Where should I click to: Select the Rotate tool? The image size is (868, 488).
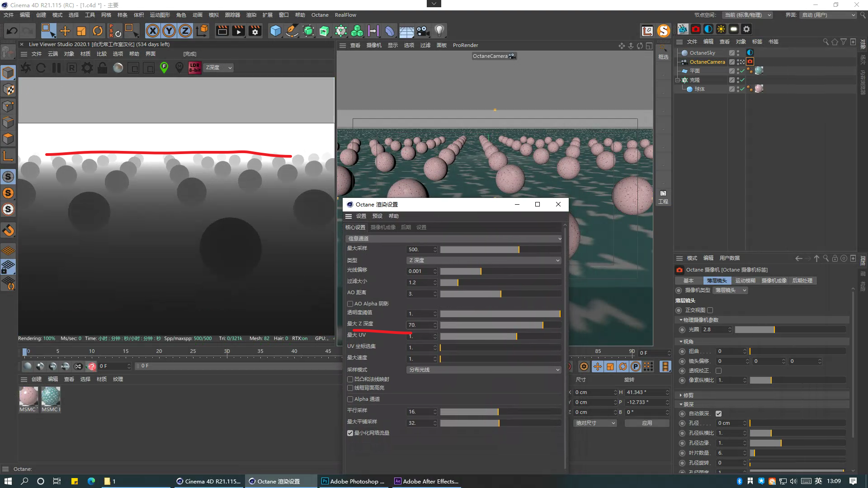(98, 31)
